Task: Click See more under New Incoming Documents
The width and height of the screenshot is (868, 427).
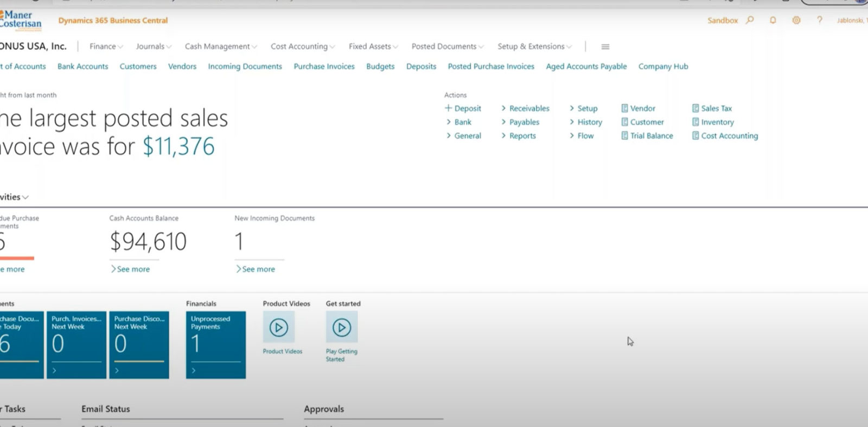Action: coord(256,269)
